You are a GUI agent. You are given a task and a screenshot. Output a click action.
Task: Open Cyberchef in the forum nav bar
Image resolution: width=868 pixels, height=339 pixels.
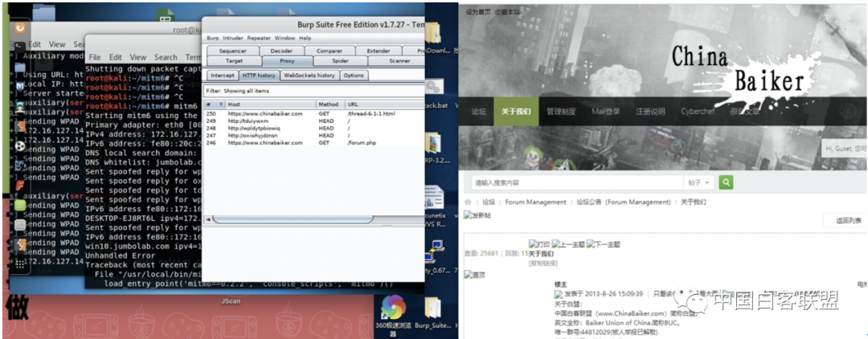698,111
